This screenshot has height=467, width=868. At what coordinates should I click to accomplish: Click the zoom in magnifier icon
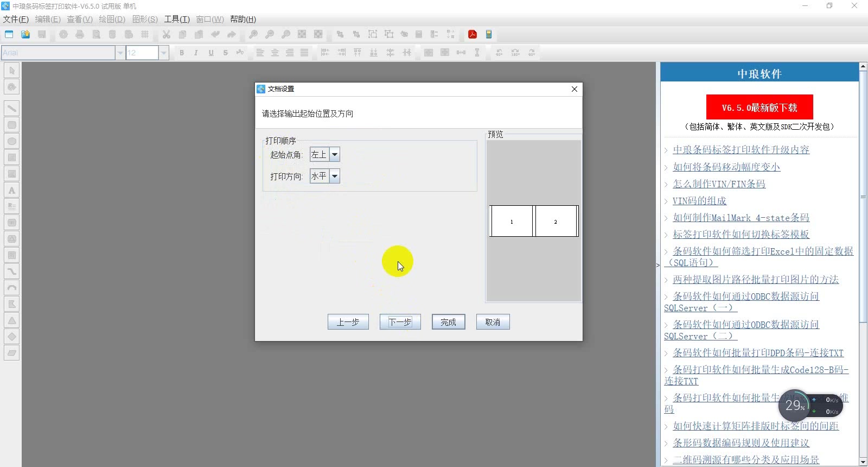pos(253,34)
